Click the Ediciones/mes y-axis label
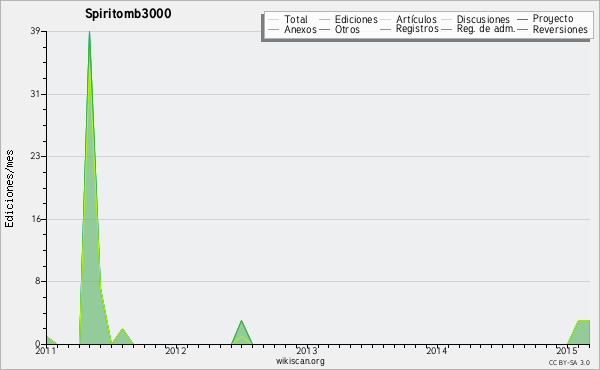This screenshot has height=370, width=600. (9, 189)
